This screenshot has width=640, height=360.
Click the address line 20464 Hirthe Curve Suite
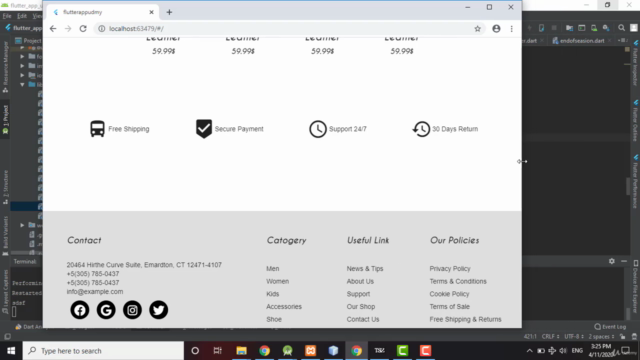(x=144, y=265)
